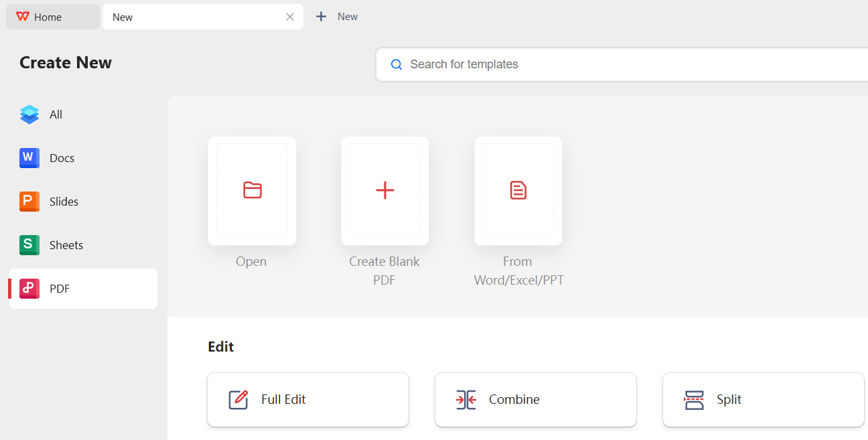Screen dimensions: 868x440
Task: Click the Create Blank PDF plus icon
Action: pos(385,190)
